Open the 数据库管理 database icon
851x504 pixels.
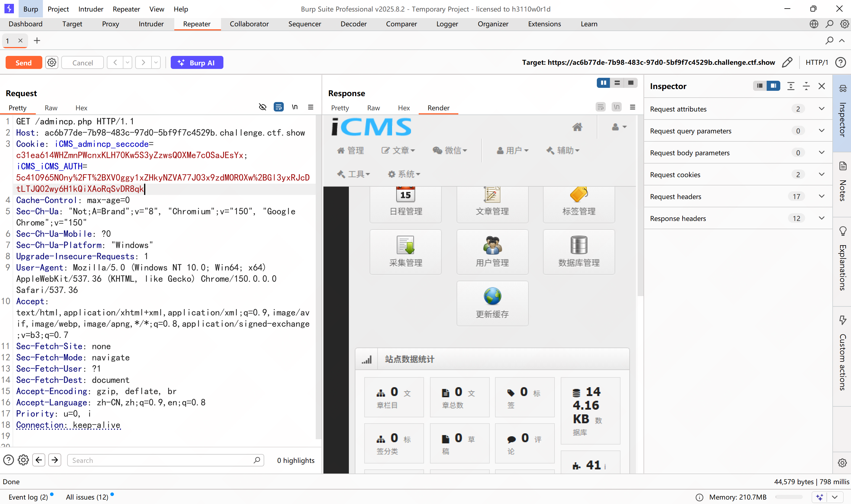pyautogui.click(x=579, y=245)
